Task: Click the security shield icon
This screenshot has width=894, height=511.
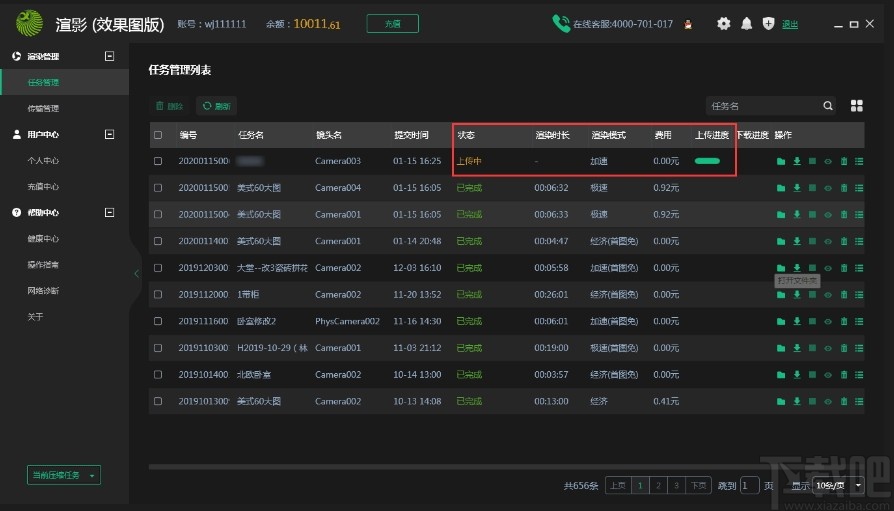Action: [769, 23]
